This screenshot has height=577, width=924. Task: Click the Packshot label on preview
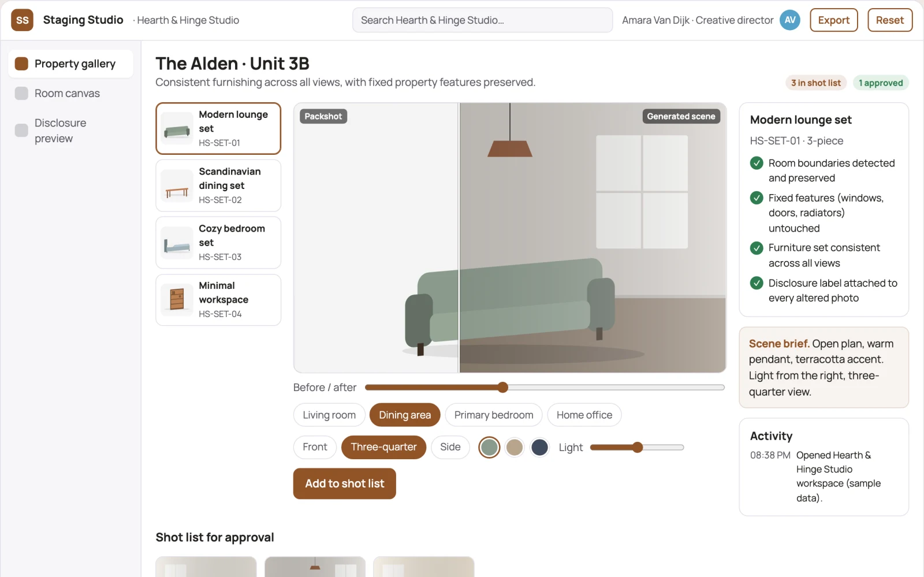(x=323, y=117)
